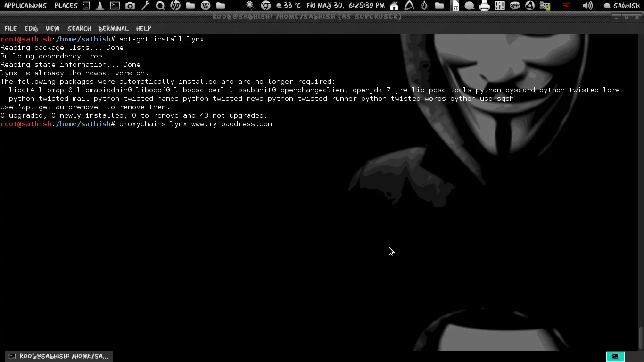This screenshot has width=644, height=362.
Task: Click 'lynx is already the newest version.' line
Action: (x=74, y=73)
